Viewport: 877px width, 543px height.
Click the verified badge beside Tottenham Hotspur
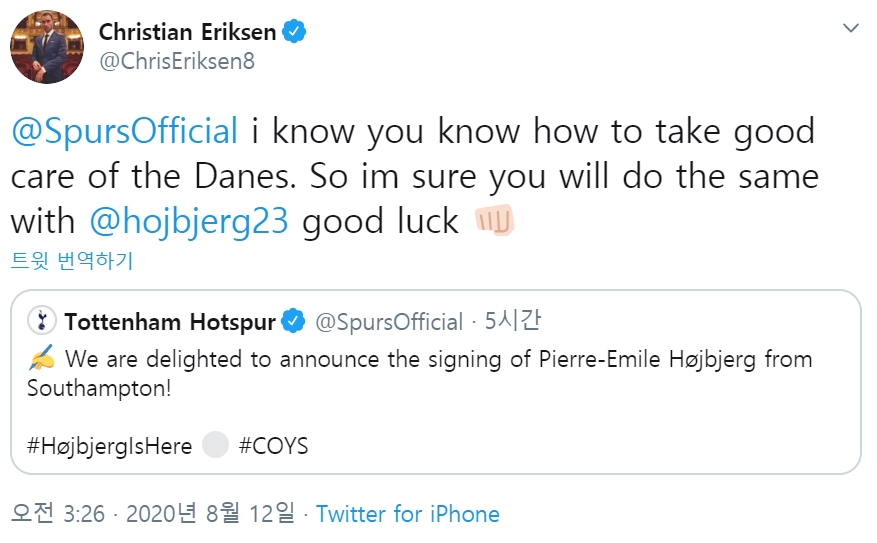pos(293,322)
